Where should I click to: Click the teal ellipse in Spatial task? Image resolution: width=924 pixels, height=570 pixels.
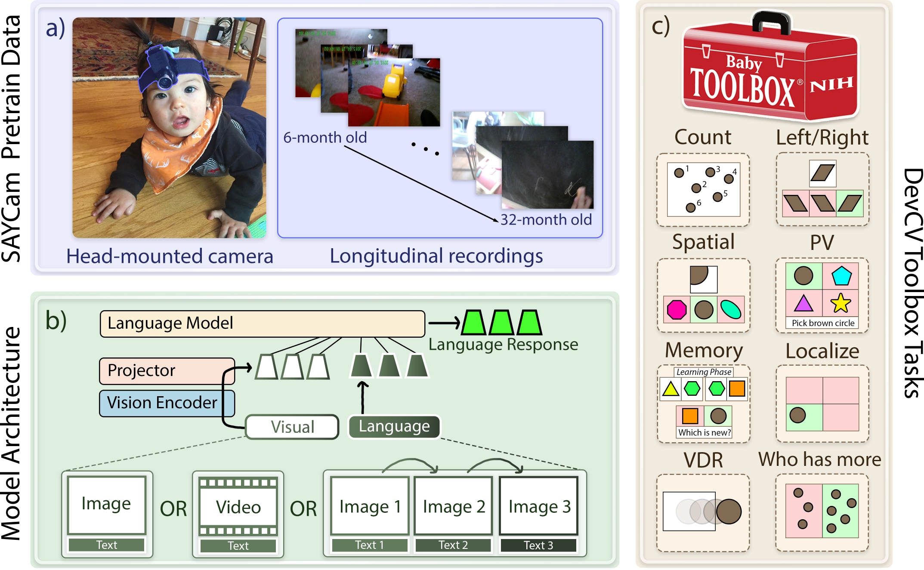(730, 309)
